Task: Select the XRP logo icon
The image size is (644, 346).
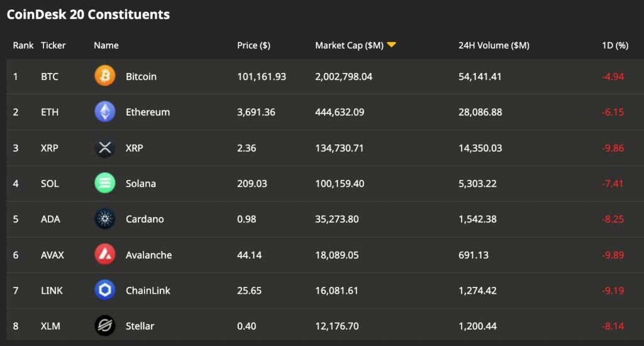Action: 105,148
